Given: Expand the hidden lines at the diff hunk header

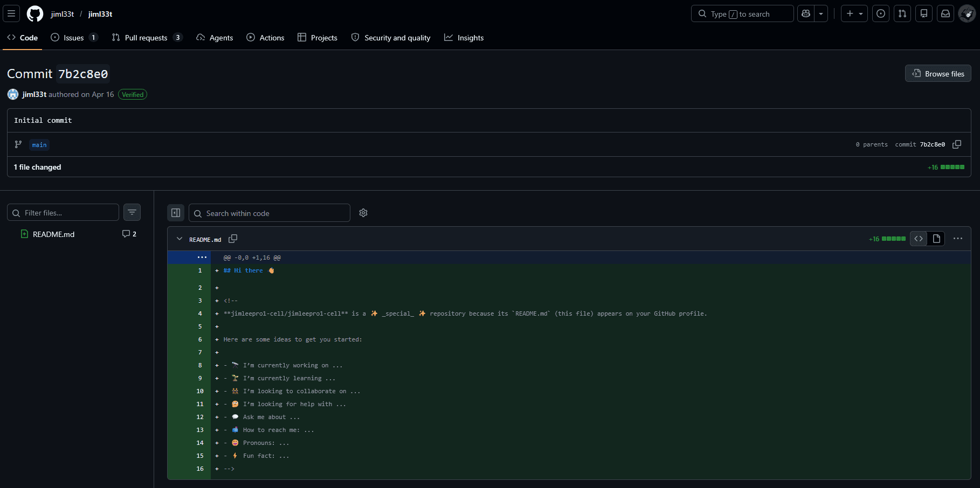Looking at the screenshot, I should 202,257.
